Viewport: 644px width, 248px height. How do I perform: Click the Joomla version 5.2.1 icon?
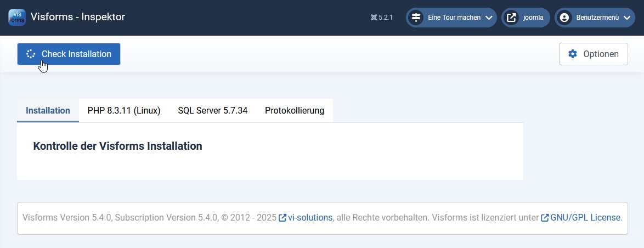tap(374, 18)
